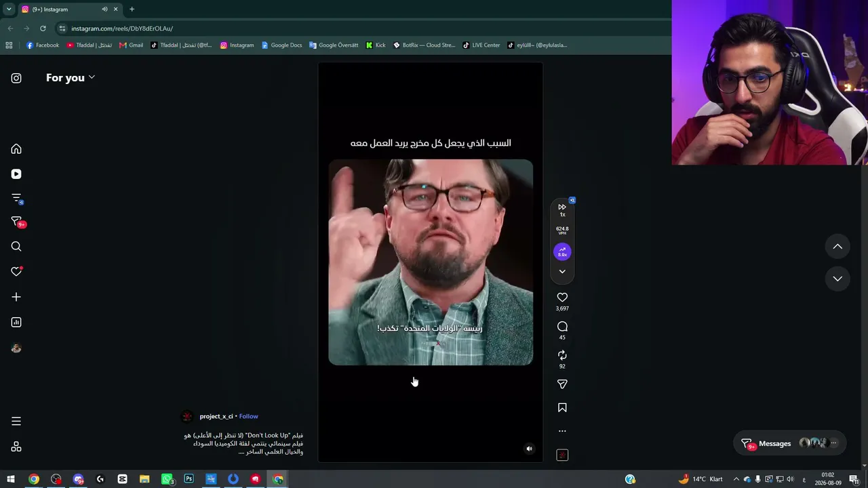Repost the reel

(x=562, y=355)
